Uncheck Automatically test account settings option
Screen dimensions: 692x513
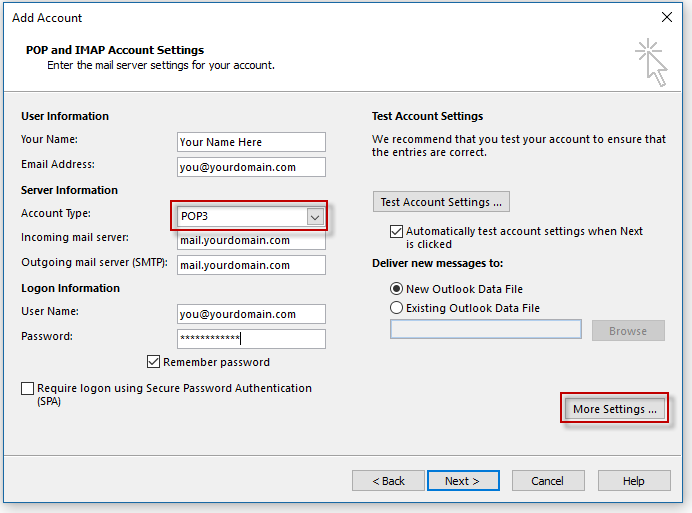(x=397, y=231)
